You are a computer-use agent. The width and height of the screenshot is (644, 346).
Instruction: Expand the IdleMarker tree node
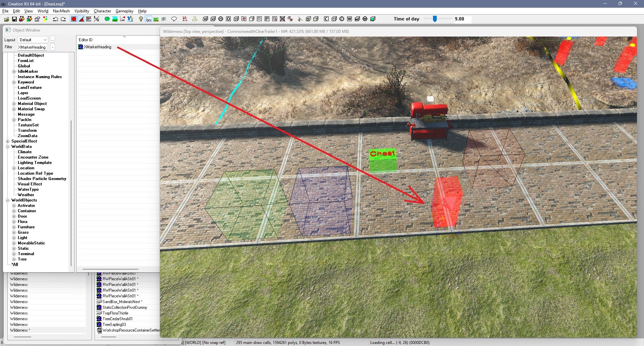coord(14,71)
